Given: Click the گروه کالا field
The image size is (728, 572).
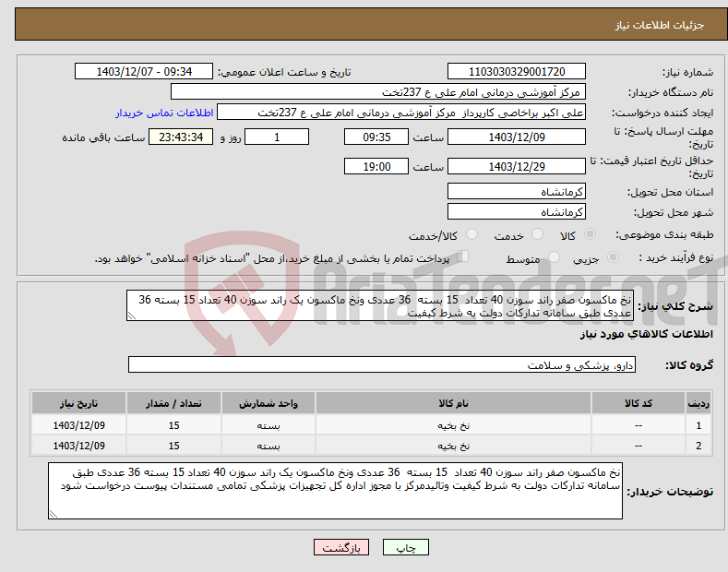Looking at the screenshot, I should (382, 365).
